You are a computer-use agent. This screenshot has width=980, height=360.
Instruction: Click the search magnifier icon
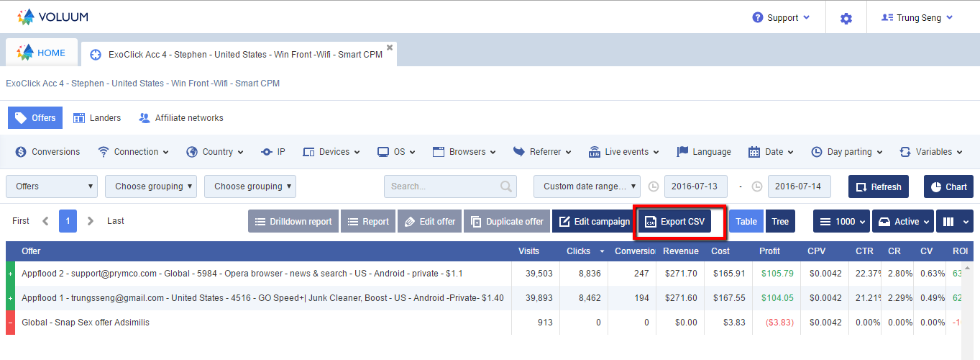pos(507,186)
